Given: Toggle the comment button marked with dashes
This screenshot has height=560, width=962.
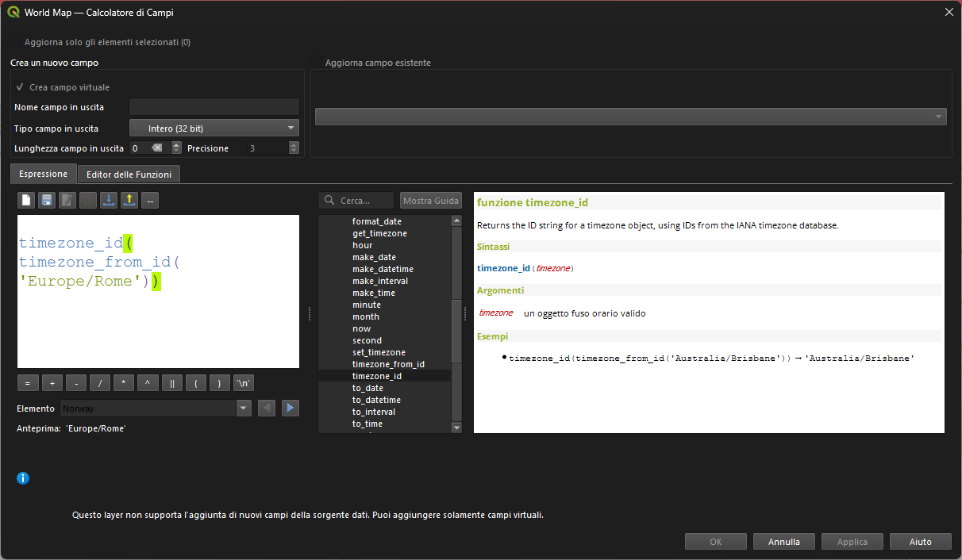Looking at the screenshot, I should [x=150, y=201].
